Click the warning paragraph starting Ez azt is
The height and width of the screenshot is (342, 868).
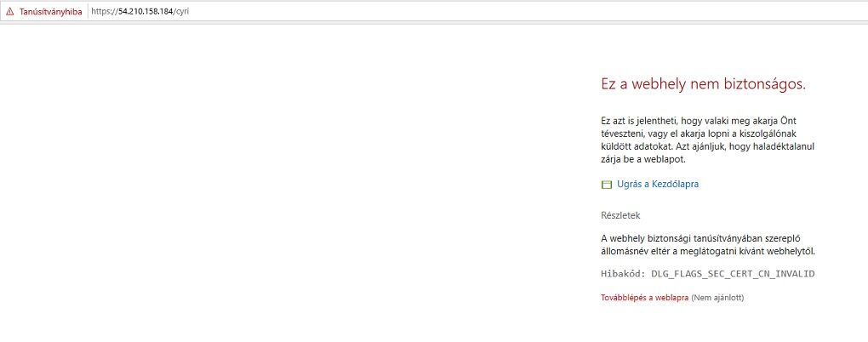[707, 140]
